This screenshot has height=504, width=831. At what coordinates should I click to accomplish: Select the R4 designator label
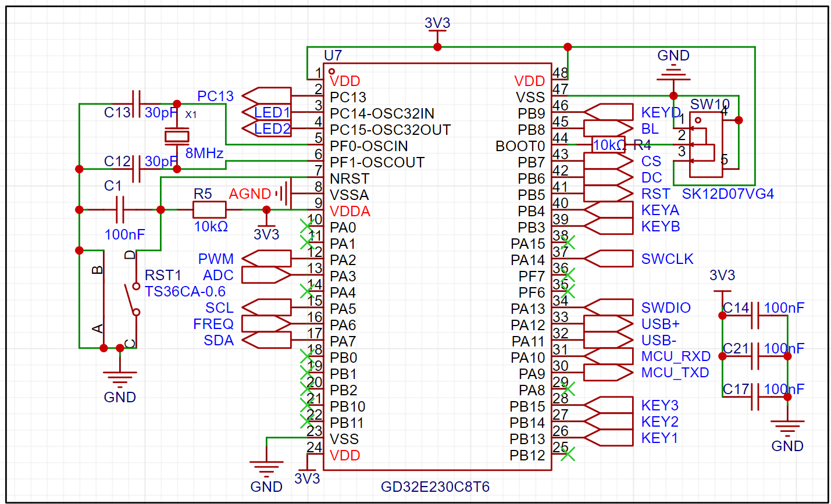[x=643, y=145]
